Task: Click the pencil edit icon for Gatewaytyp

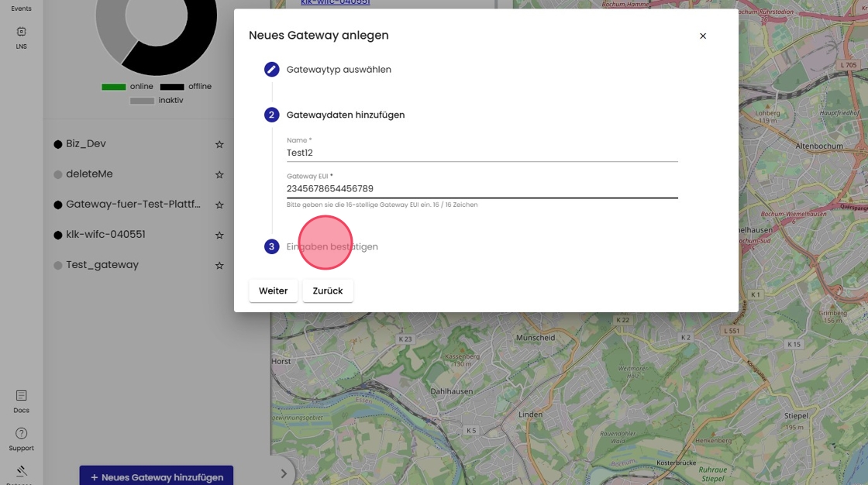Action: tap(271, 70)
